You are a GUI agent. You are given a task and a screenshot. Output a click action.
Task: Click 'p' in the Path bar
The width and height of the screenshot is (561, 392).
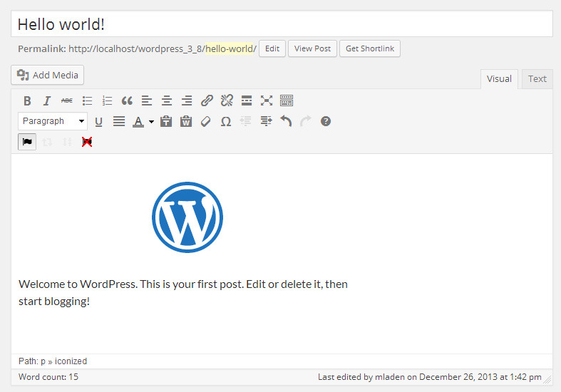[x=43, y=361]
